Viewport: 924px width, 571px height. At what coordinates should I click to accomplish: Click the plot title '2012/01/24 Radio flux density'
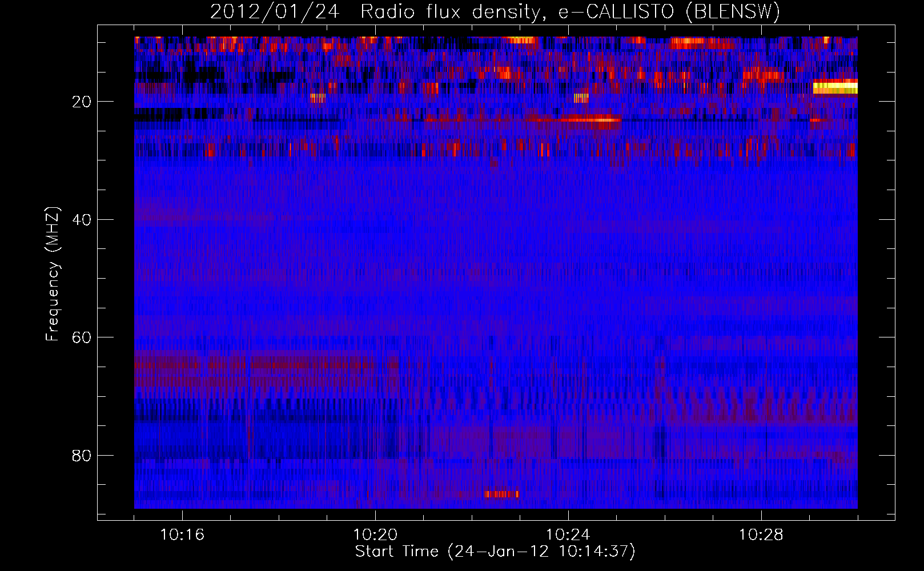coord(495,11)
